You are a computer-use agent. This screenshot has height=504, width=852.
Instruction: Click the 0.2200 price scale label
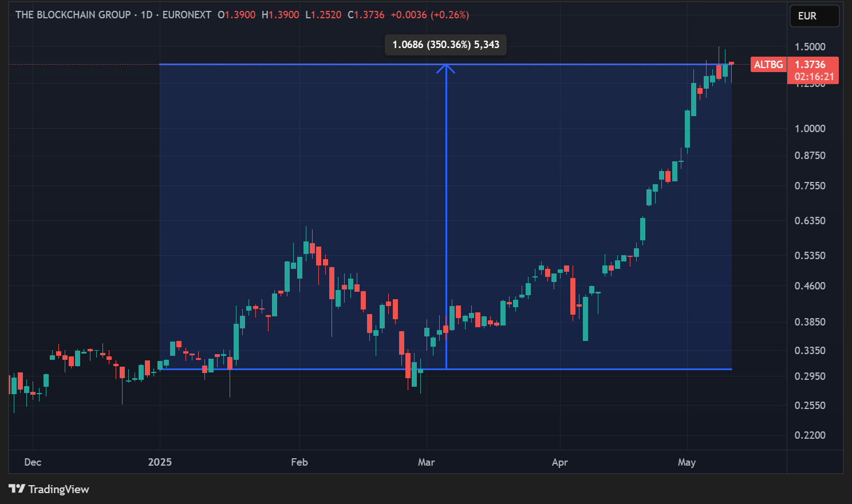(x=810, y=435)
